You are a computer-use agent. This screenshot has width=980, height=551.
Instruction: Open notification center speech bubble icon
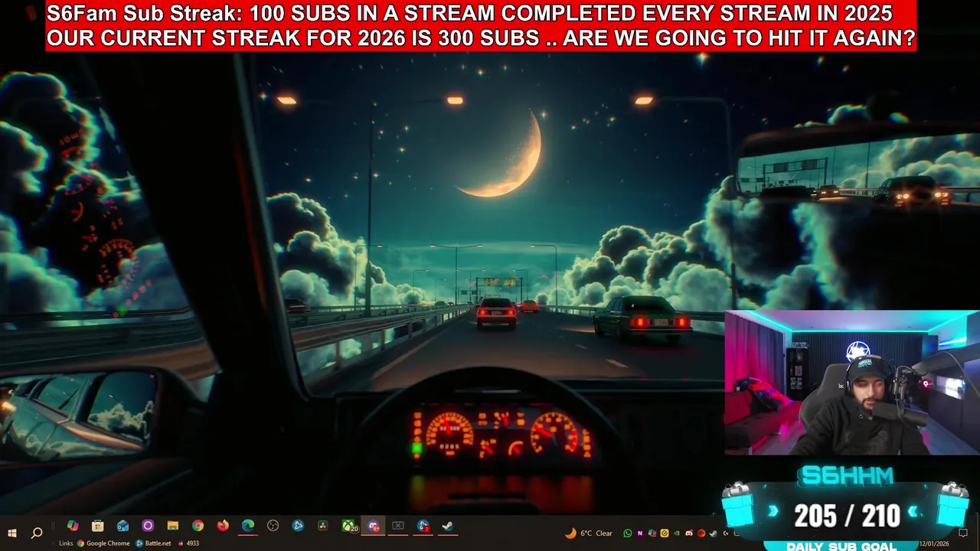click(x=963, y=533)
